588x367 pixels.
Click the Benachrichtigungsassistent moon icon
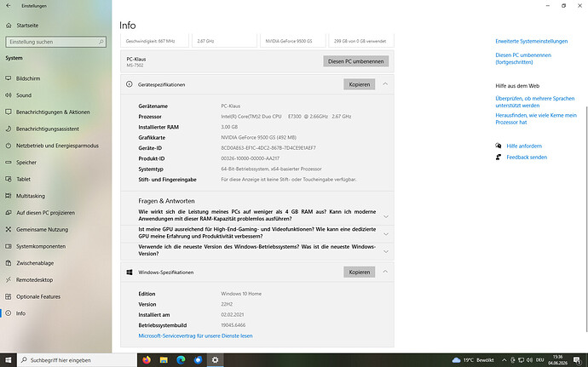point(9,129)
